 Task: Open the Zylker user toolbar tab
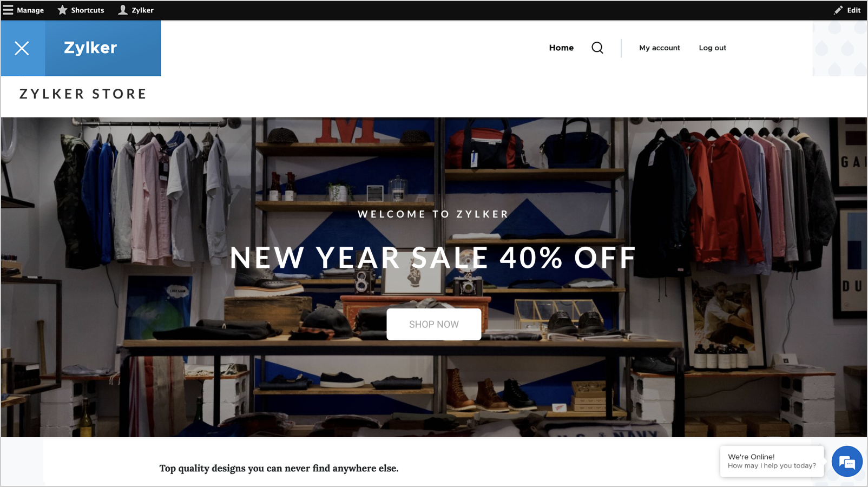point(136,10)
